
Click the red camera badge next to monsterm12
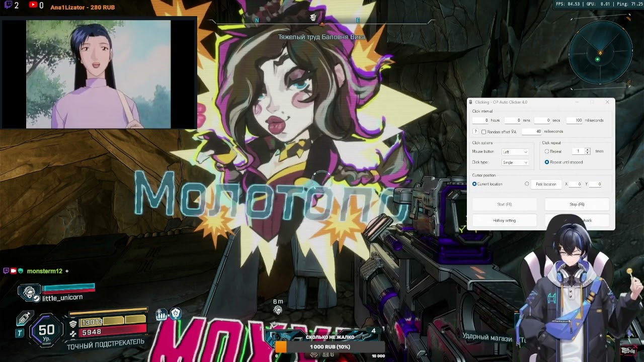coord(14,271)
